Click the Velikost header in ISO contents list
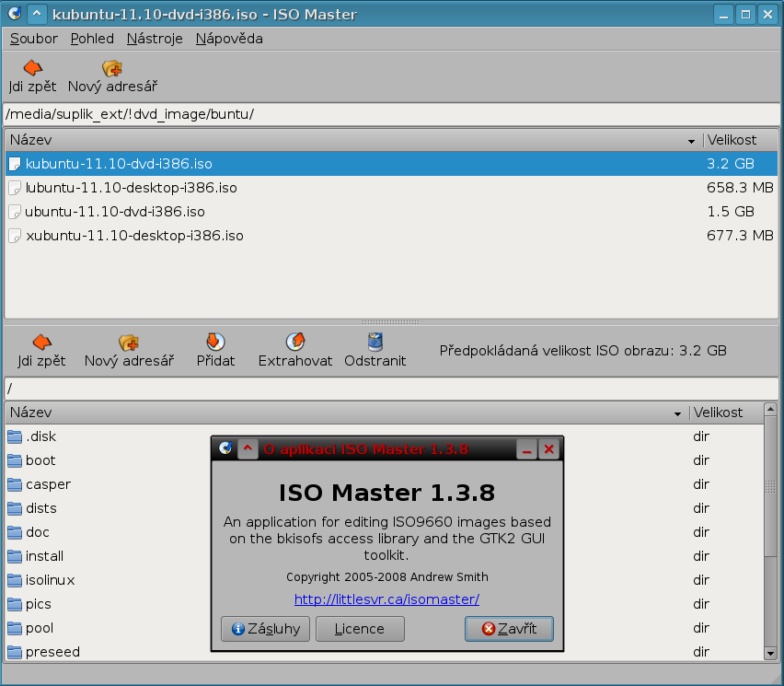The height and width of the screenshot is (686, 784). pyautogui.click(x=726, y=413)
